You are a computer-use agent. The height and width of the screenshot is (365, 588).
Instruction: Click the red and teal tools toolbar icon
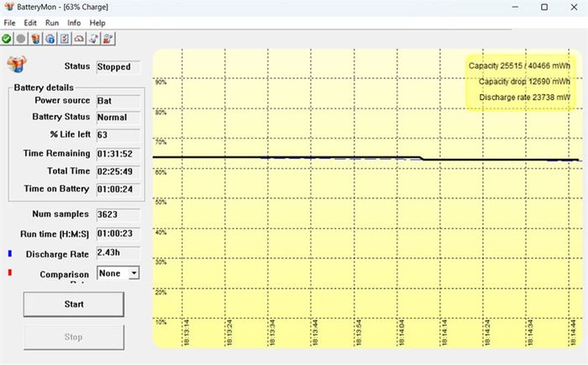point(108,39)
